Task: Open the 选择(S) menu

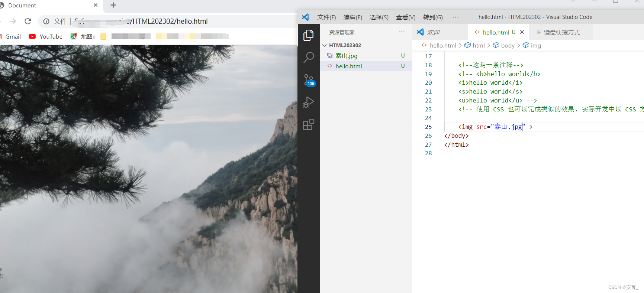Action: click(379, 17)
